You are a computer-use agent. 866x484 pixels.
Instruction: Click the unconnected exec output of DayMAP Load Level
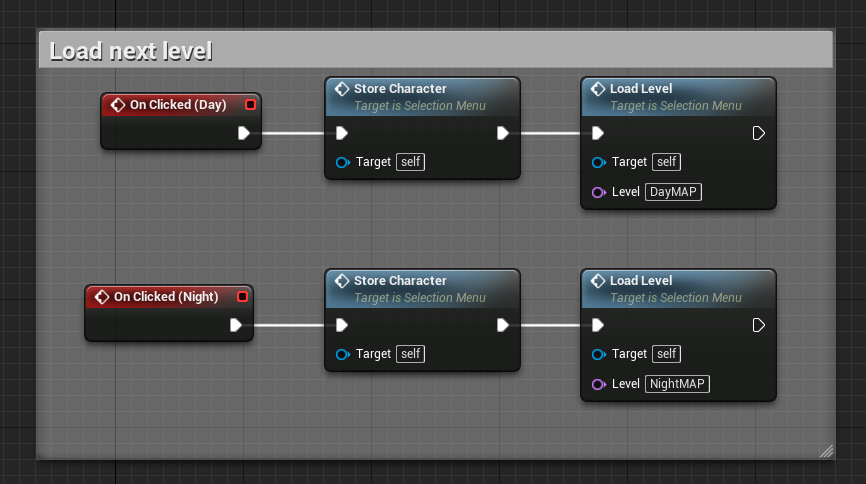pos(758,133)
